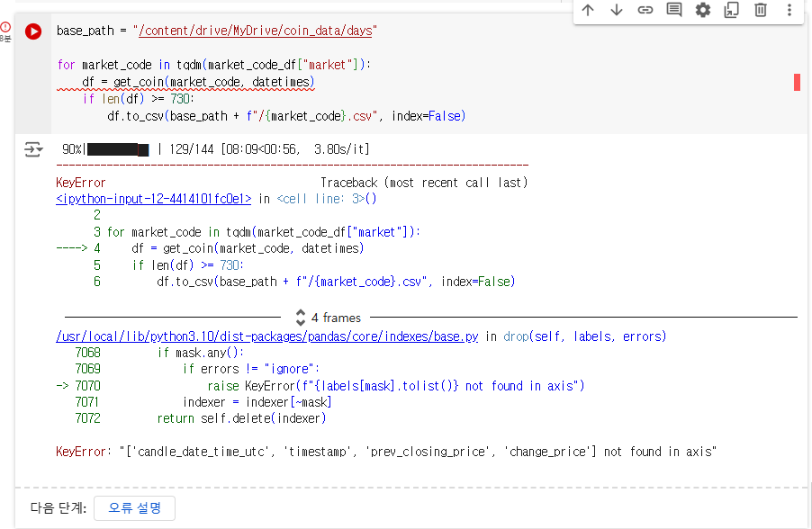Click the red error marker on the cell scrollbar
This screenshot has width=812, height=529.
click(797, 82)
